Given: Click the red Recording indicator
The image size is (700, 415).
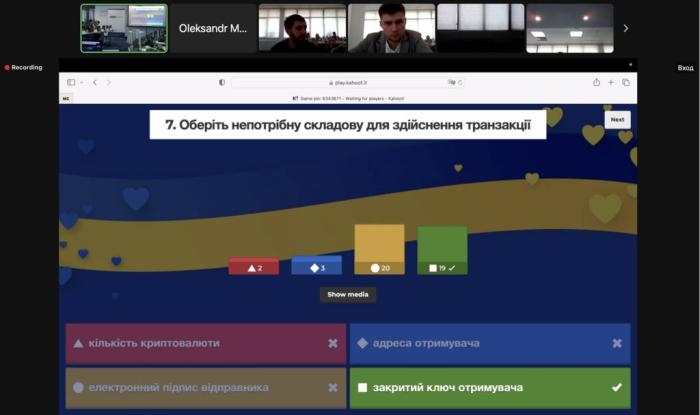Looking at the screenshot, I should pyautogui.click(x=23, y=67).
